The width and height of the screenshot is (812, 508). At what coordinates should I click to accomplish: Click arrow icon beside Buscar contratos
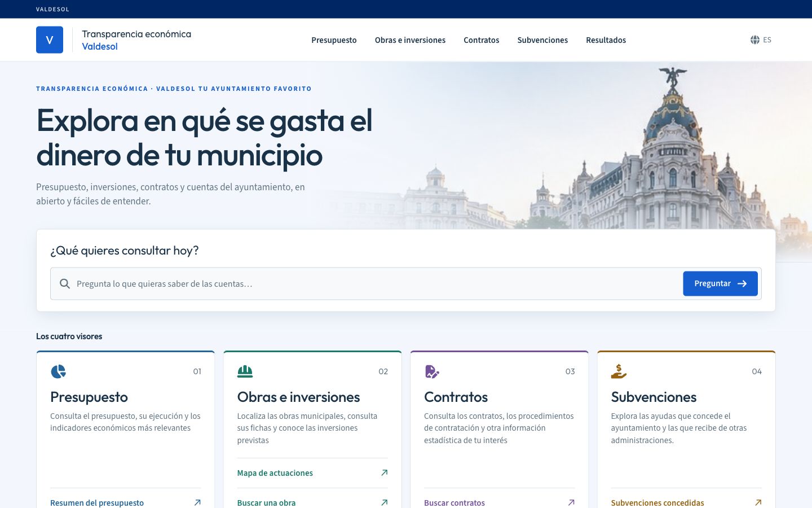click(x=571, y=502)
